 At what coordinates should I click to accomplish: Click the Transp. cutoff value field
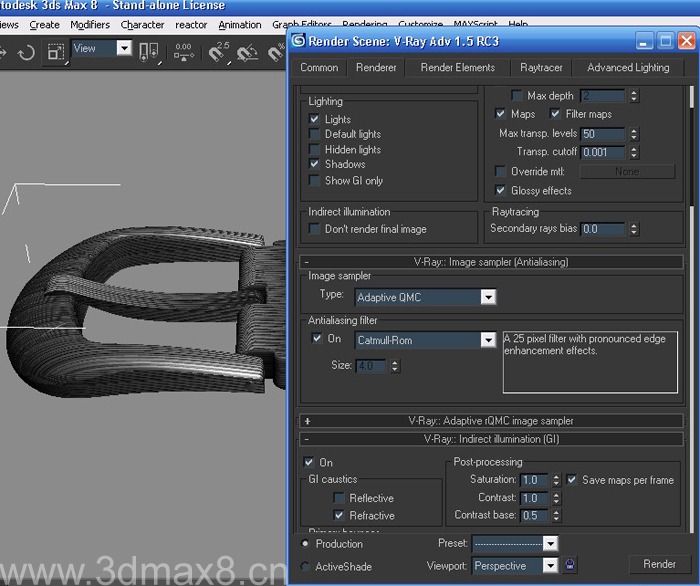coord(603,152)
